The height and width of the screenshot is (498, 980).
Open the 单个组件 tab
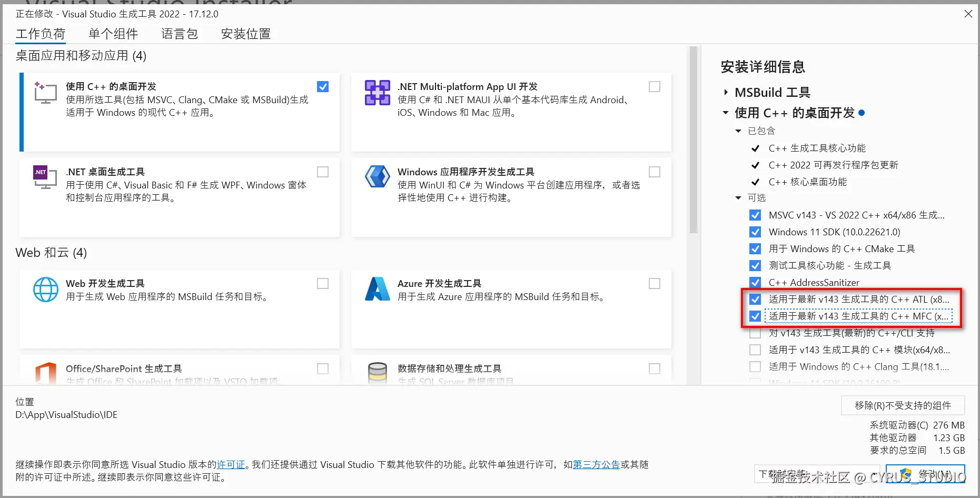tap(113, 34)
